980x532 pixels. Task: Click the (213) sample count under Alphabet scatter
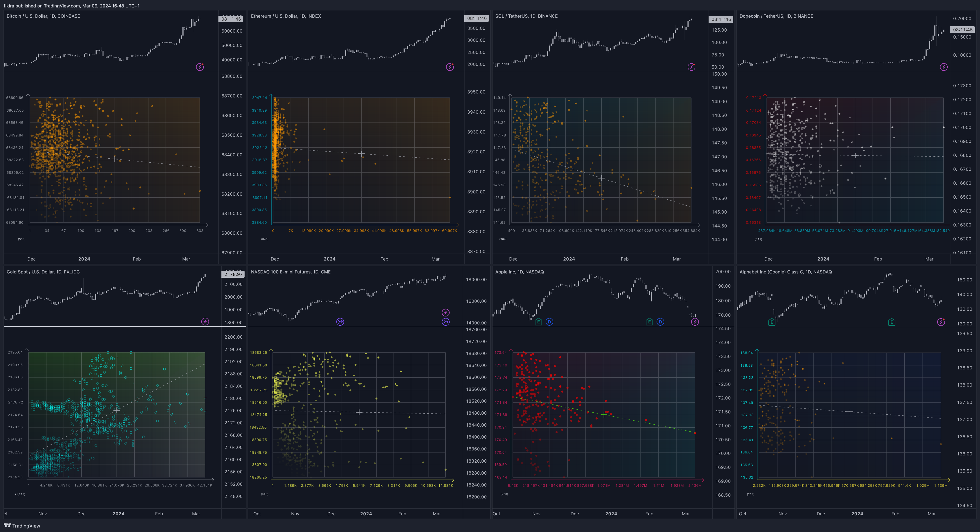click(x=750, y=494)
